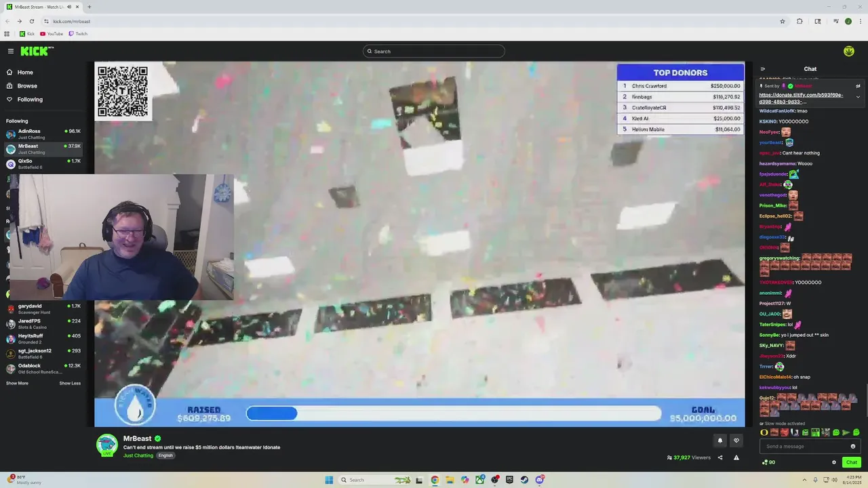Click the QR code on the stream
Image resolution: width=868 pixels, height=488 pixels.
click(x=123, y=91)
